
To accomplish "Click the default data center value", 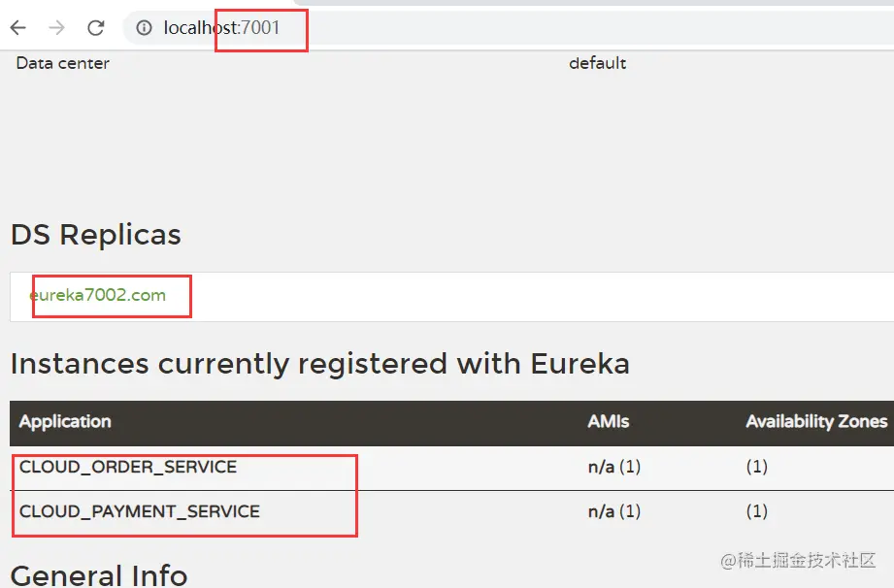I will [x=598, y=63].
